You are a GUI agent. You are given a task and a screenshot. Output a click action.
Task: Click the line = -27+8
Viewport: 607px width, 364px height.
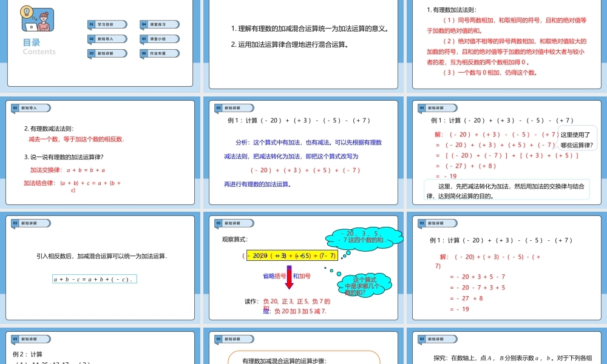click(466, 298)
